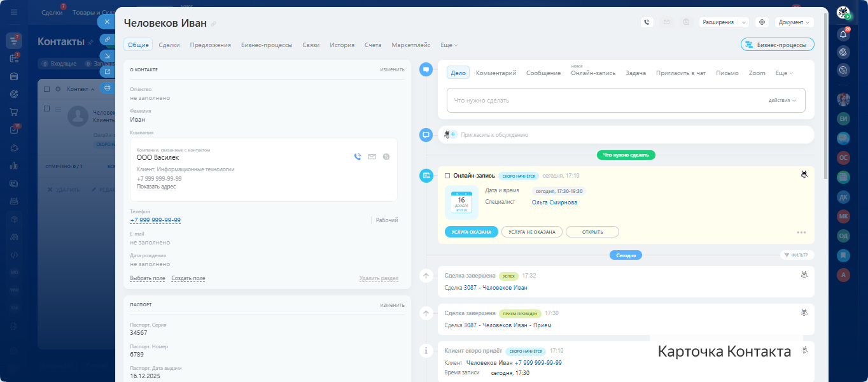
Task: Check the Онлайн-запись activity checkbox
Action: pyautogui.click(x=447, y=176)
